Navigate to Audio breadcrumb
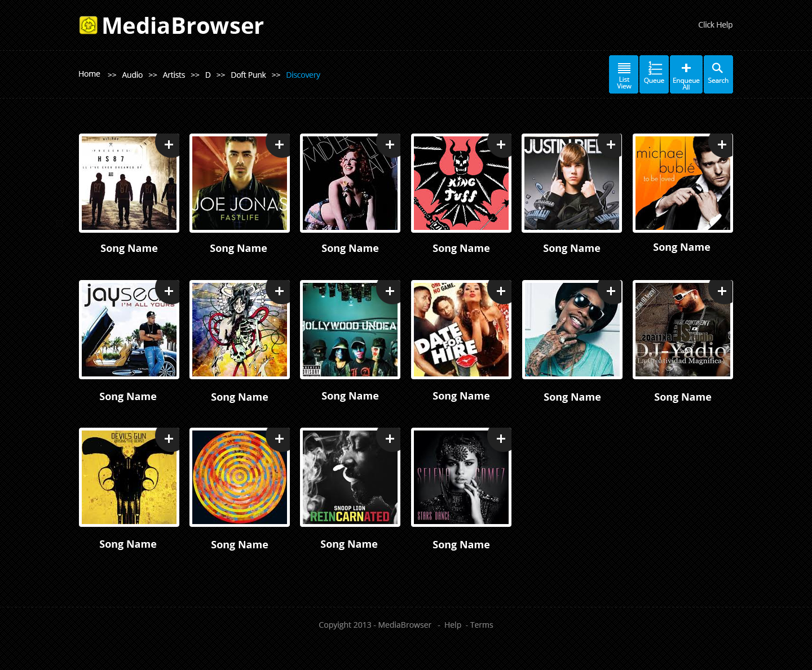Image resolution: width=812 pixels, height=670 pixels. [133, 75]
